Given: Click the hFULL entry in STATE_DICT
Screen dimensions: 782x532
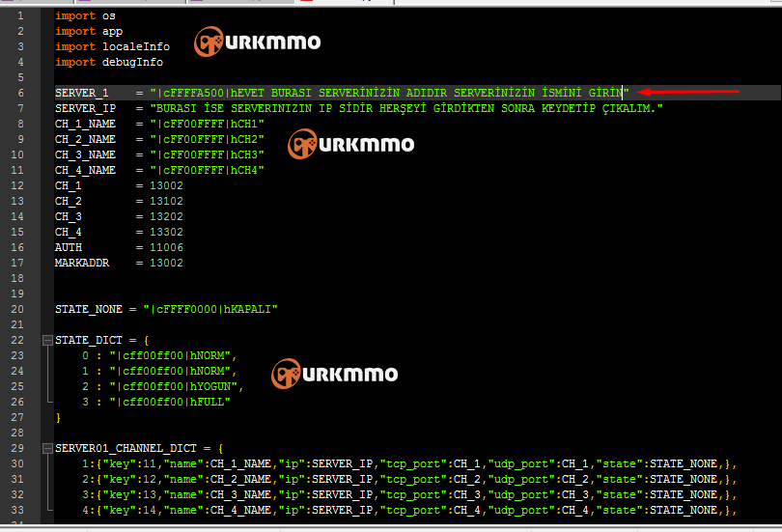Looking at the screenshot, I should coord(170,402).
